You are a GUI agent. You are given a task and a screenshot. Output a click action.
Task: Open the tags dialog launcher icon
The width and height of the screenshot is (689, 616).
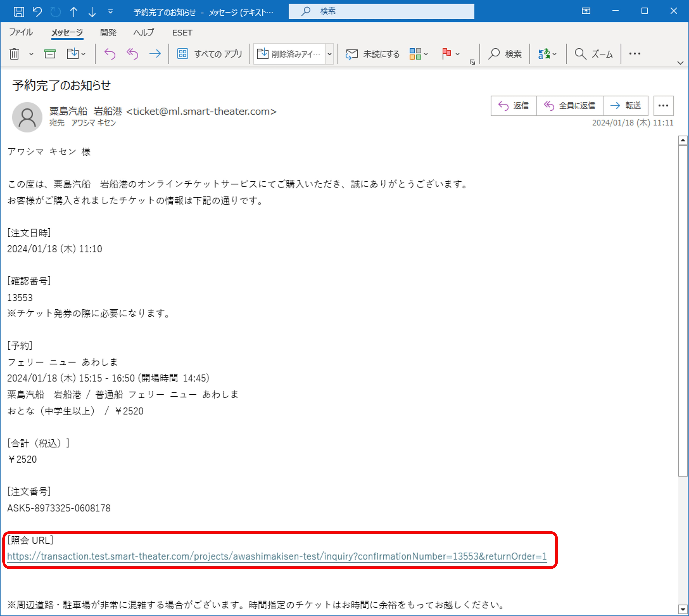472,62
